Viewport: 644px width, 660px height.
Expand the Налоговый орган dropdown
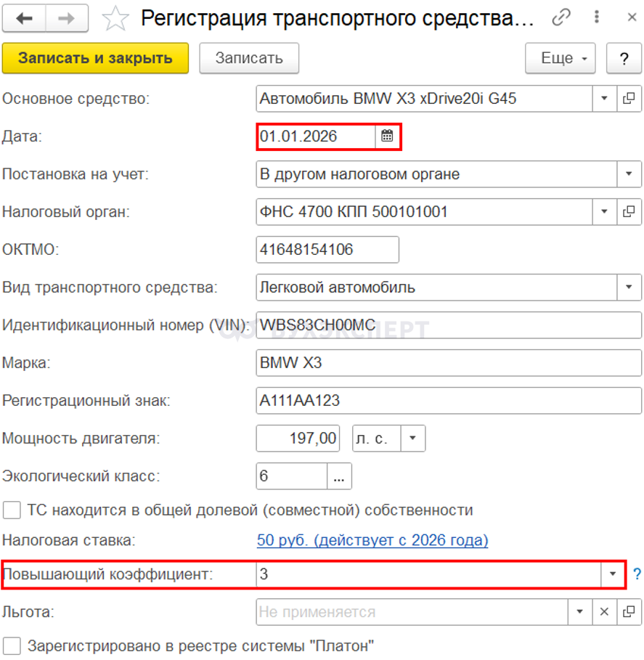(x=605, y=211)
